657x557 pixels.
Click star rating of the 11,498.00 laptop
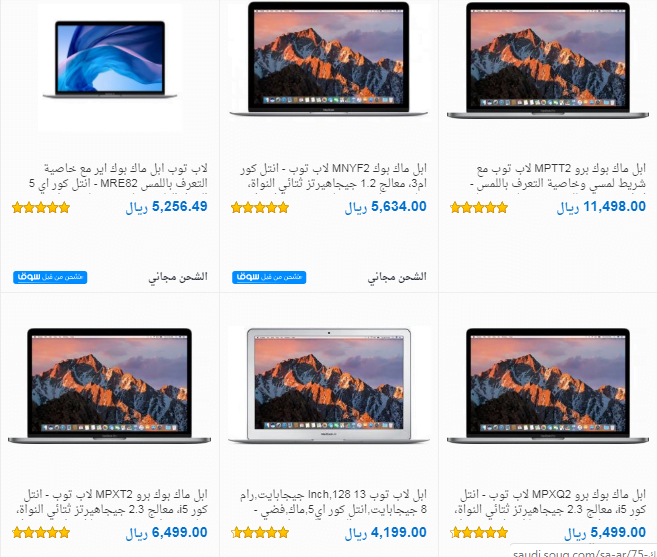pos(479,207)
